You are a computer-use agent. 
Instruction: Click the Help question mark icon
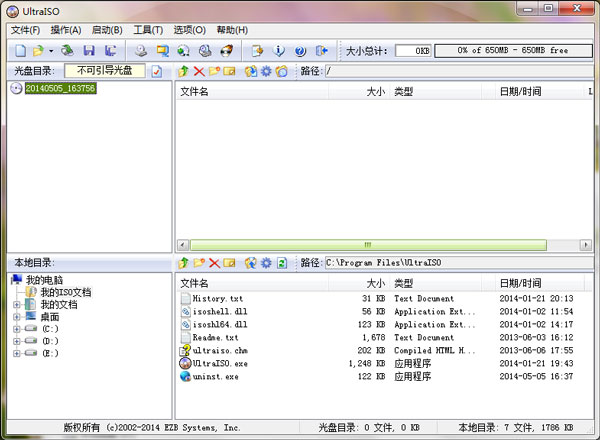tap(300, 50)
